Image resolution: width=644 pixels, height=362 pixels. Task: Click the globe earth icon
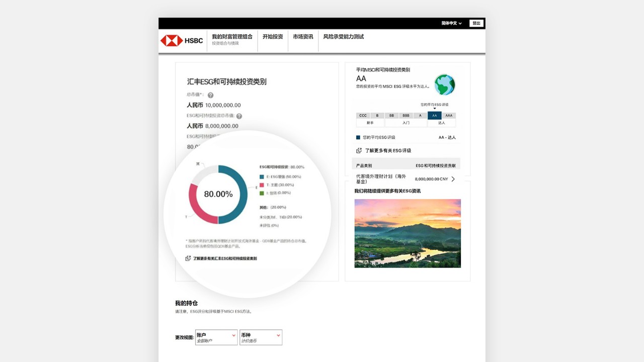445,84
